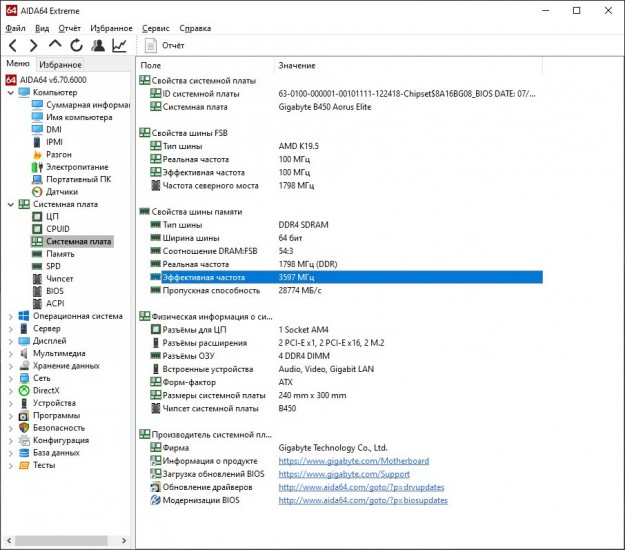Collapse the Системная плата tree node
This screenshot has width=625, height=550.
click(11, 204)
